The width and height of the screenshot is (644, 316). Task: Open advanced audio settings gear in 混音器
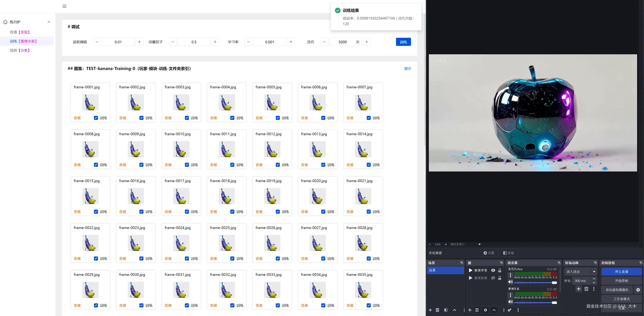click(x=509, y=310)
